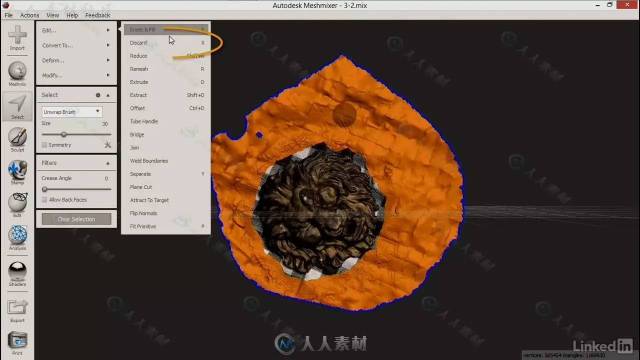Choose Reduce from the Edit menu
This screenshot has height=360, width=640.
pos(166,56)
